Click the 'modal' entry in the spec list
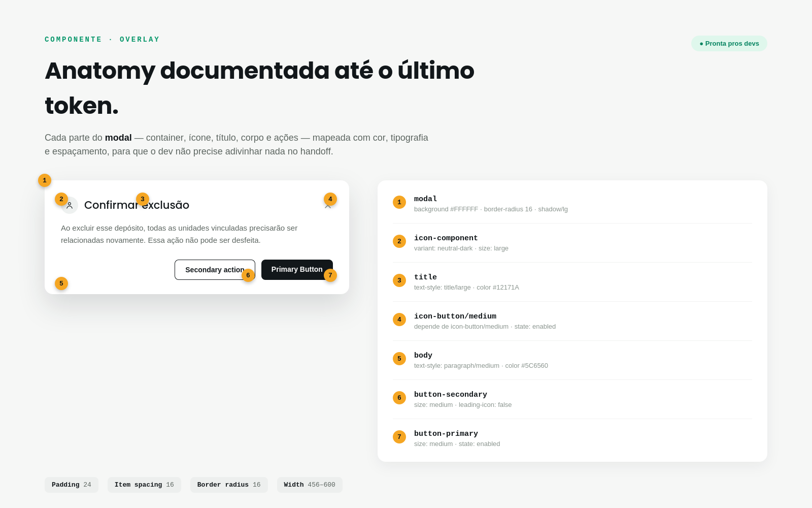This screenshot has width=812, height=508. [572, 204]
